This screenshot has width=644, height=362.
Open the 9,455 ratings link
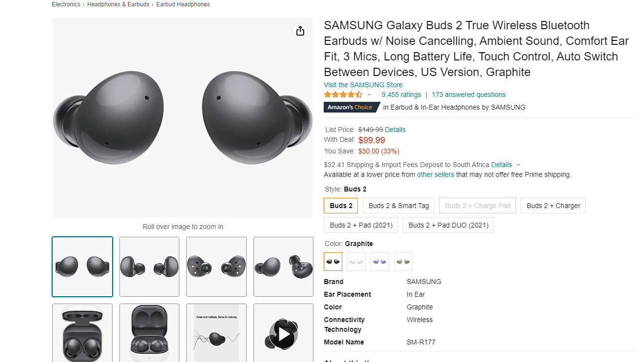coord(401,95)
